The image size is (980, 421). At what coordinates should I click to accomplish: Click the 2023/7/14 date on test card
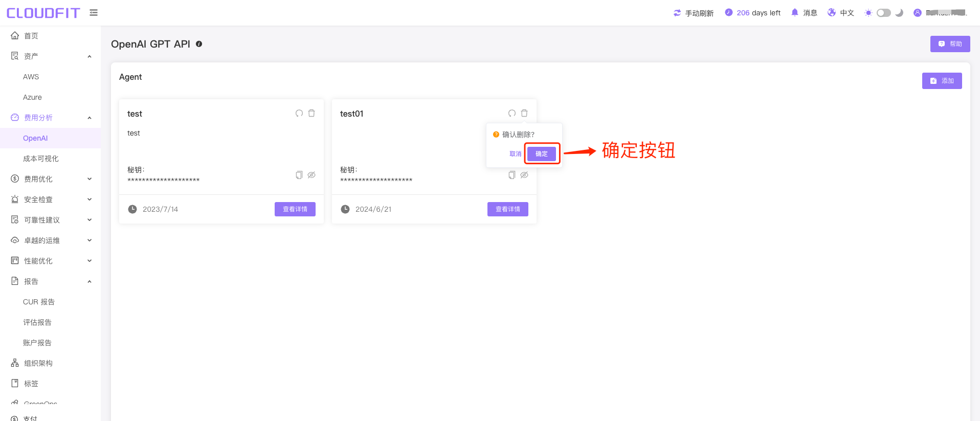(x=160, y=209)
